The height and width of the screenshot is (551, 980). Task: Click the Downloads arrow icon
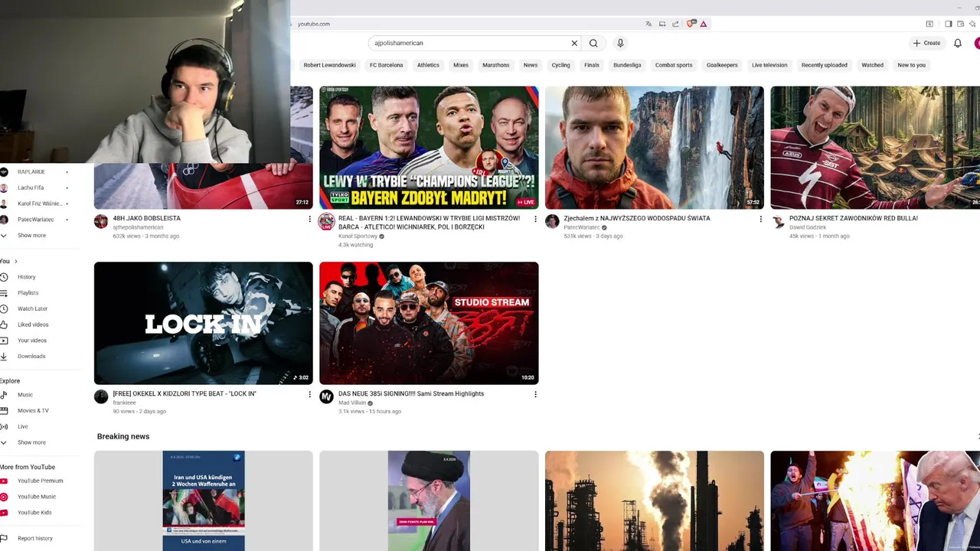pos(4,356)
